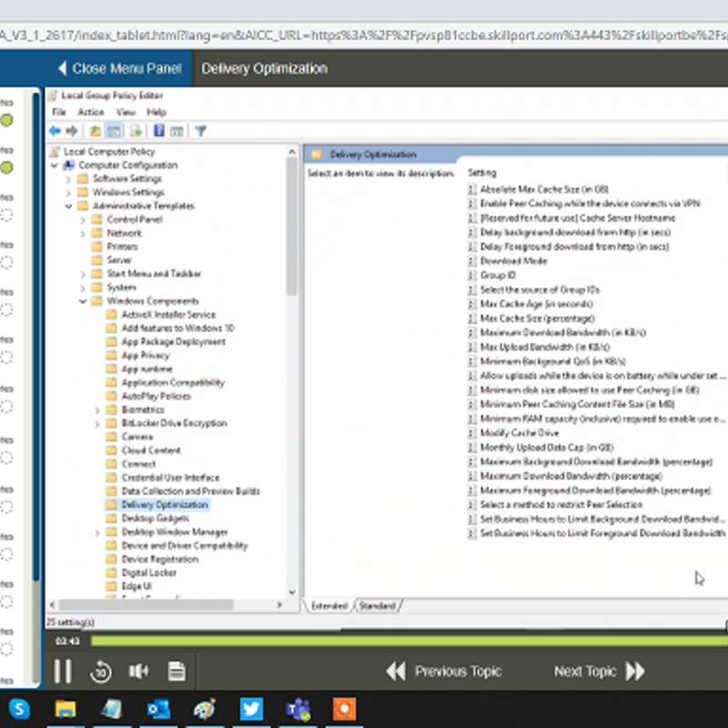Expand the Control Panel node
The height and width of the screenshot is (728, 728).
(x=83, y=220)
